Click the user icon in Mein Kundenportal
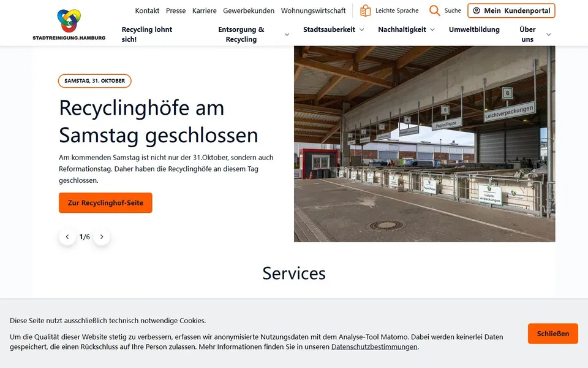Screen dimensions: 588x368 [x=477, y=10]
